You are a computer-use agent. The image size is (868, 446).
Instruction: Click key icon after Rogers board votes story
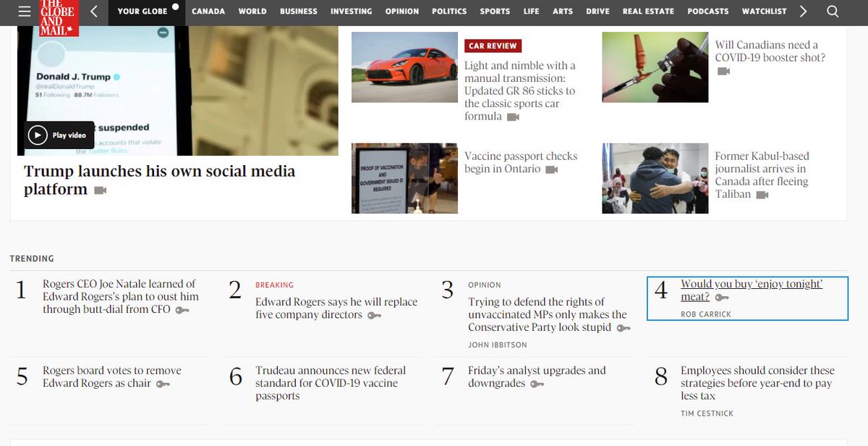tap(163, 384)
